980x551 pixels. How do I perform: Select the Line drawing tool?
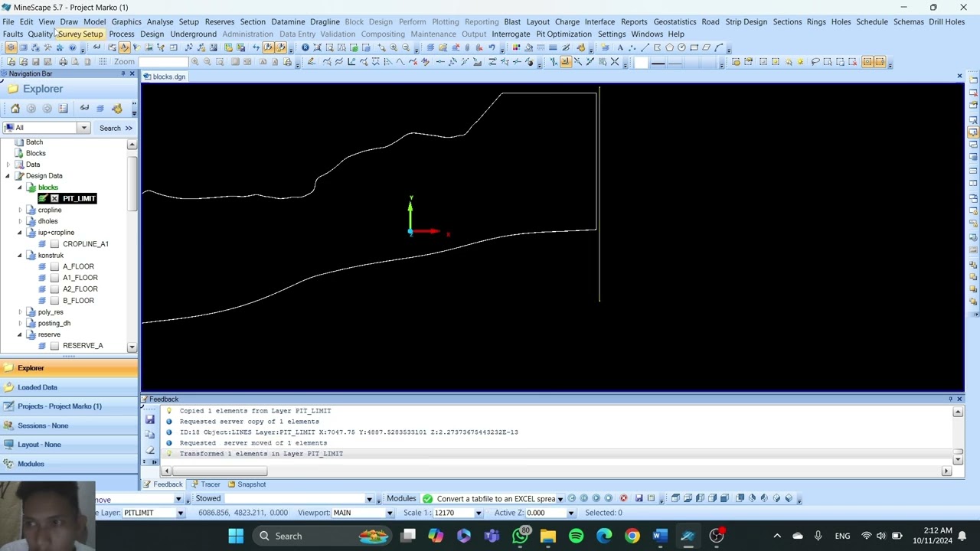(x=645, y=47)
